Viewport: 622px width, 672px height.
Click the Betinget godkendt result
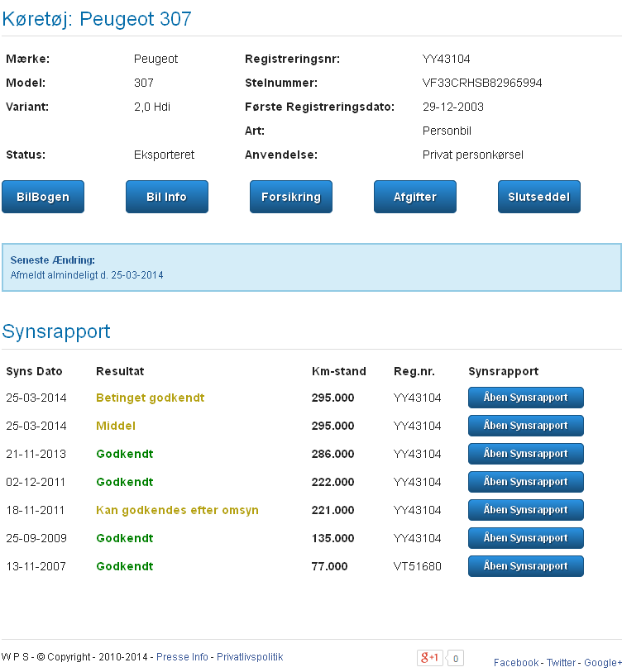151,398
